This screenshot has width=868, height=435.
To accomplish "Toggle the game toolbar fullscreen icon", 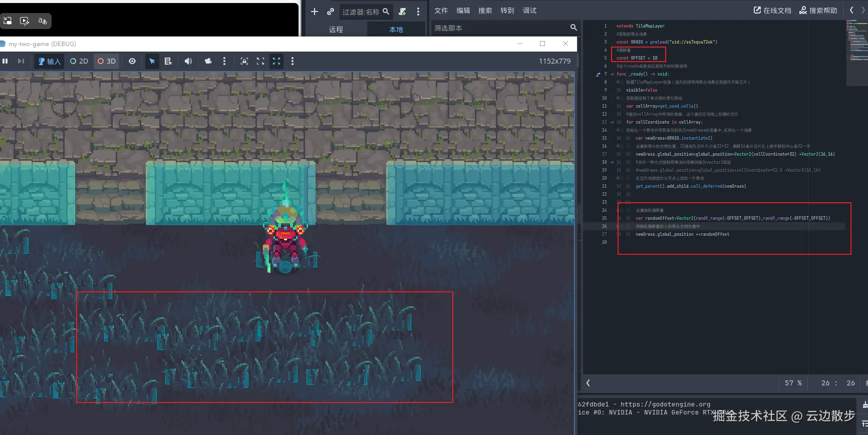I will point(260,61).
